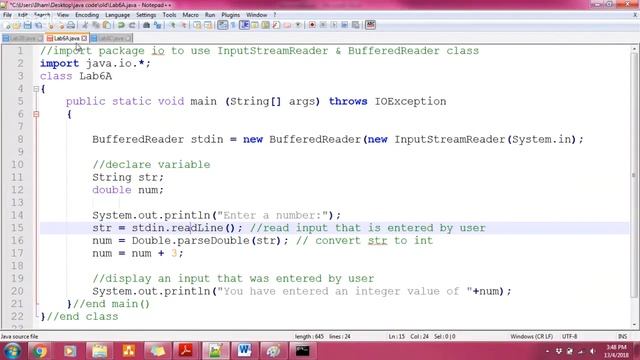This screenshot has width=640, height=360.
Task: Open the Document Map panel icon
Action: 266,25
